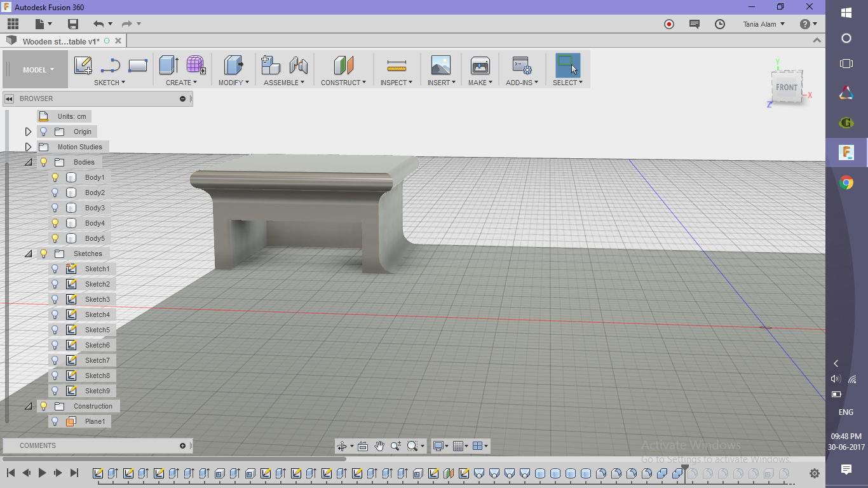Collapse the Bodies folder
This screenshot has height=488, width=868.
(28, 162)
